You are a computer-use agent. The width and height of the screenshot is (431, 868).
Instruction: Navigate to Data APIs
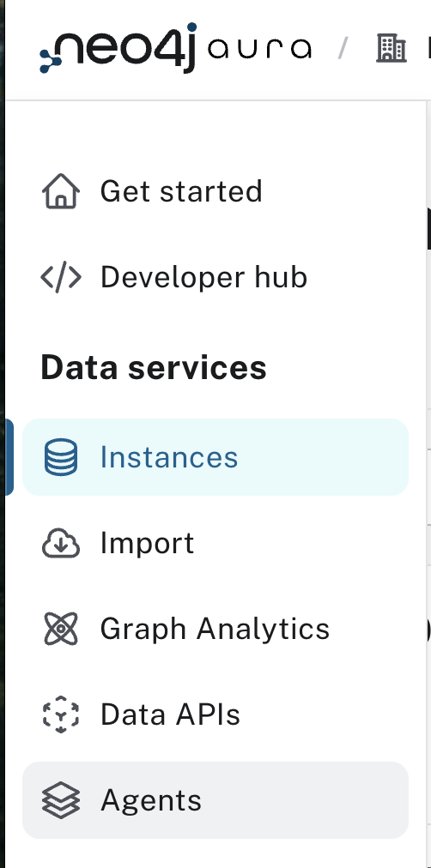215,714
